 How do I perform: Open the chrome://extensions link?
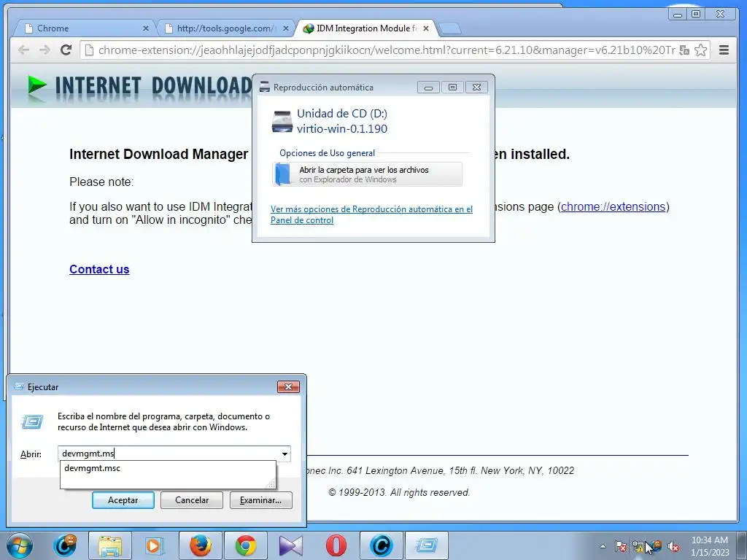[613, 206]
